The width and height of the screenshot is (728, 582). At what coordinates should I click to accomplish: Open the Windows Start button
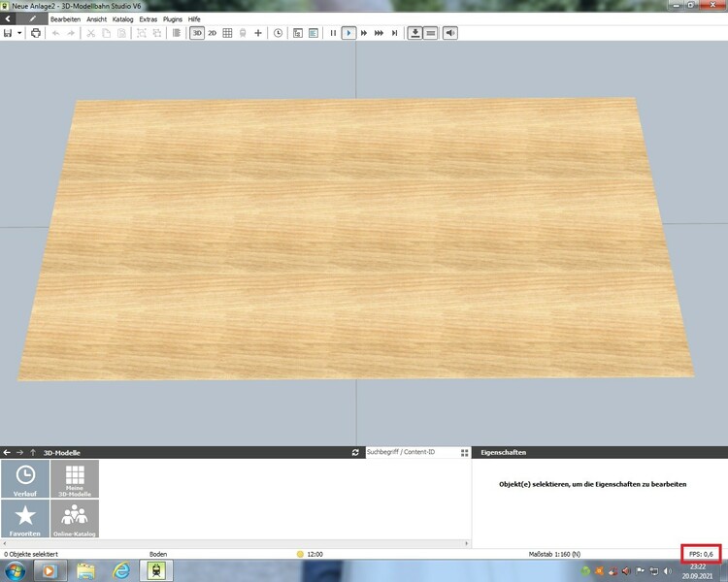(14, 571)
